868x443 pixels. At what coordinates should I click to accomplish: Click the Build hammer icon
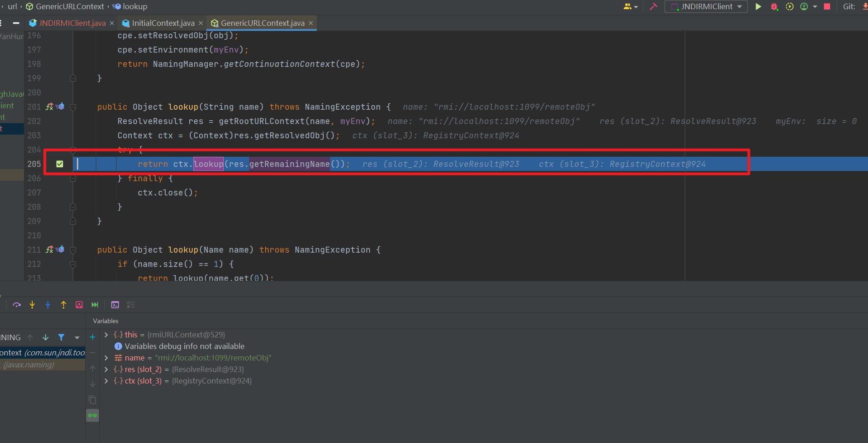coord(653,6)
